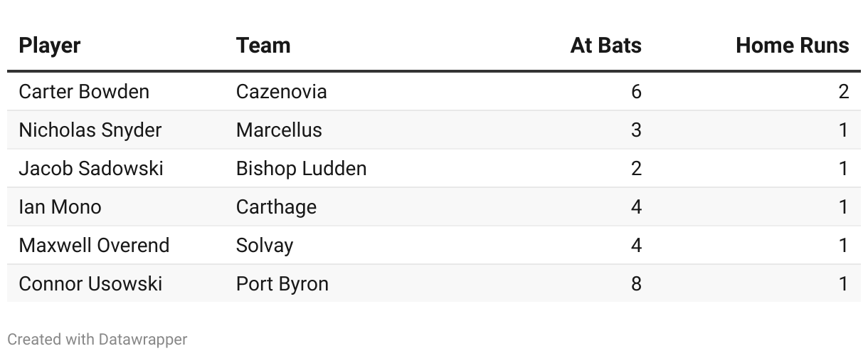Click the Marcellus team cell
The width and height of the screenshot is (868, 356).
279,130
